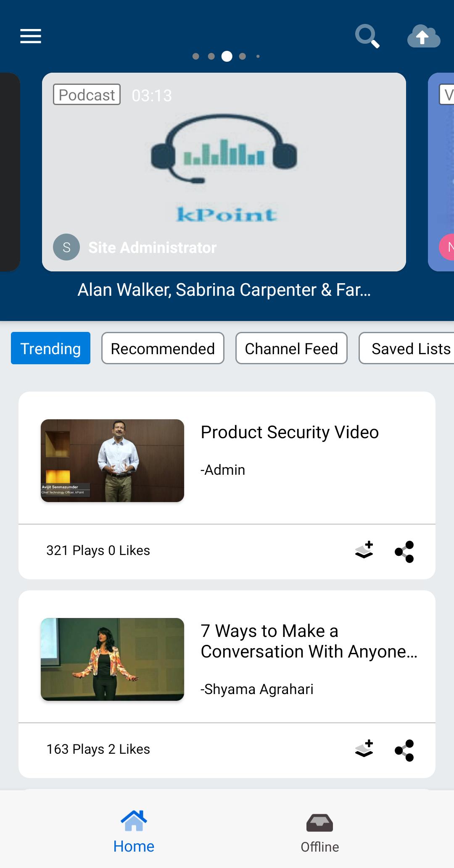Open the 7 Ways to Make a Conversation title
This screenshot has height=868, width=454.
pos(309,641)
